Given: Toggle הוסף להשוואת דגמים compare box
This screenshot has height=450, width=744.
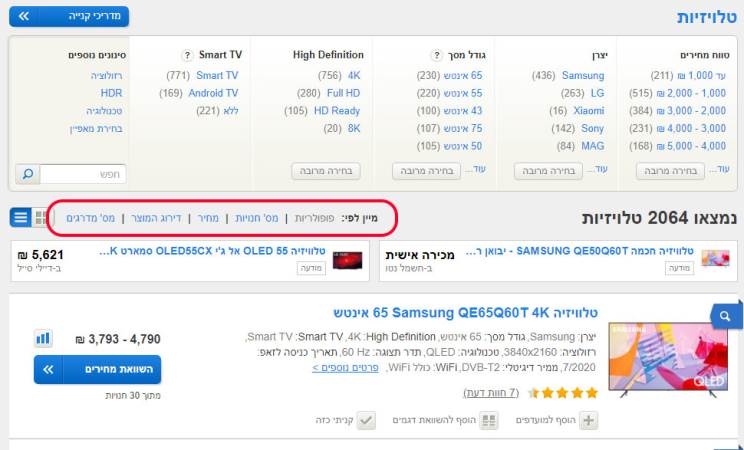Looking at the screenshot, I should click(x=489, y=421).
